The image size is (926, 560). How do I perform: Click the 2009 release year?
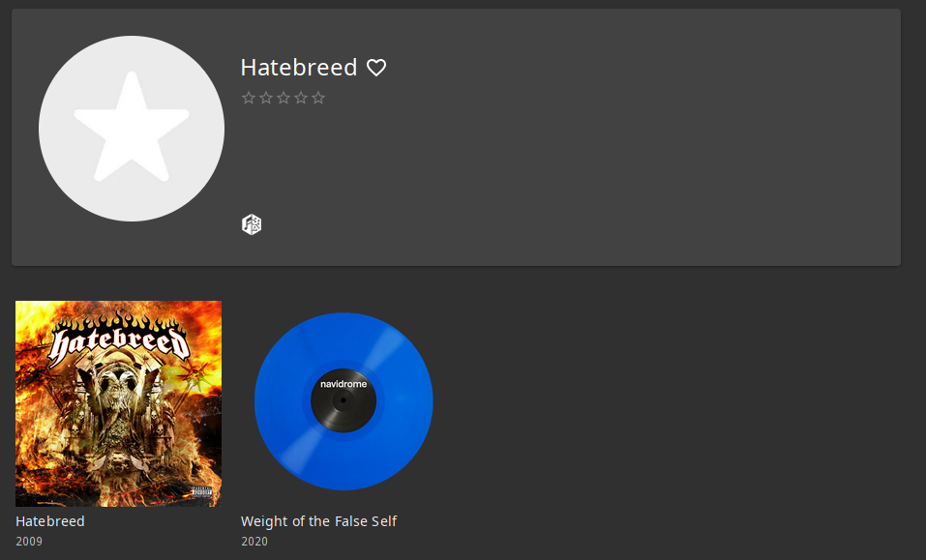click(29, 541)
